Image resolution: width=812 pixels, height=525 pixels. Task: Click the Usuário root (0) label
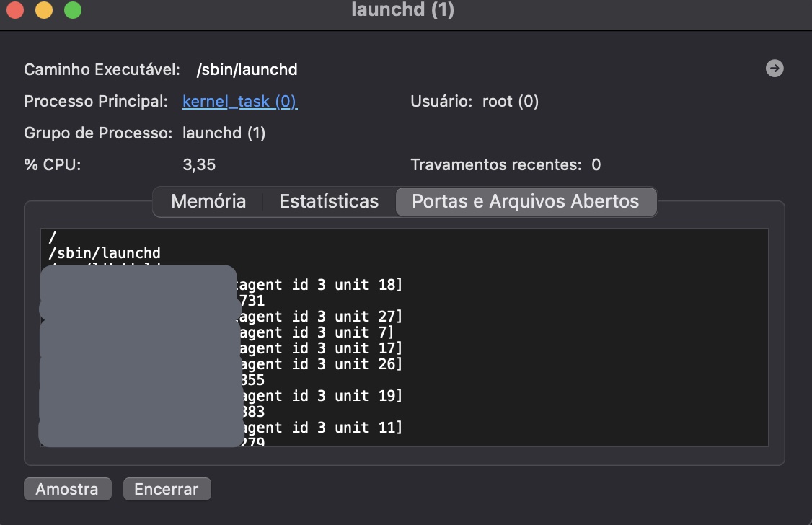click(474, 101)
